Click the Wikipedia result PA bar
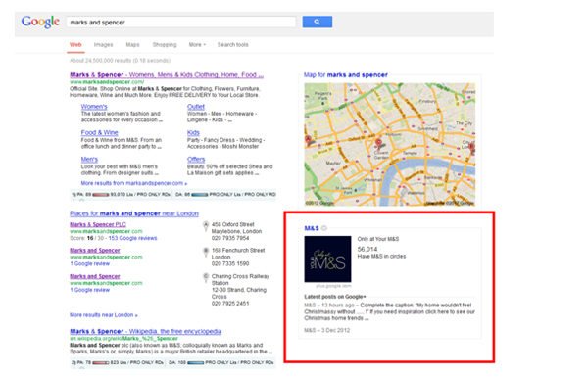This screenshot has width=588, height=377. point(100,362)
